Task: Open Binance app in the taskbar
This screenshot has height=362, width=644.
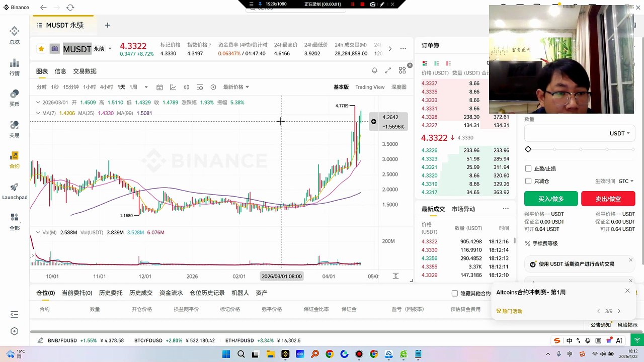Action: [285, 354]
